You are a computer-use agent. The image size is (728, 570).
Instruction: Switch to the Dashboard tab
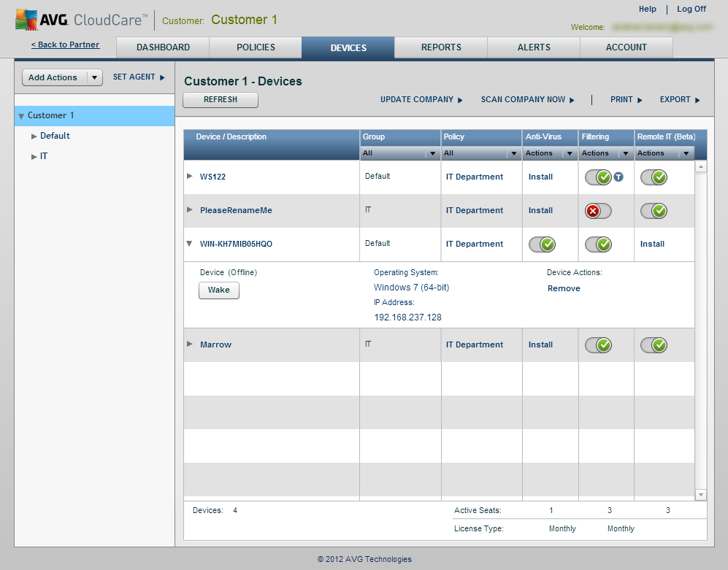(x=163, y=47)
